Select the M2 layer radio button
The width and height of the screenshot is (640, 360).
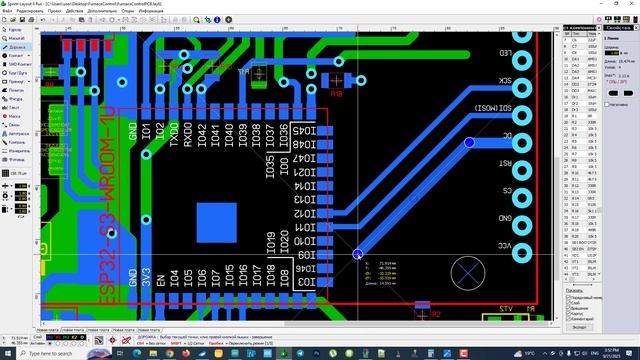point(66,343)
